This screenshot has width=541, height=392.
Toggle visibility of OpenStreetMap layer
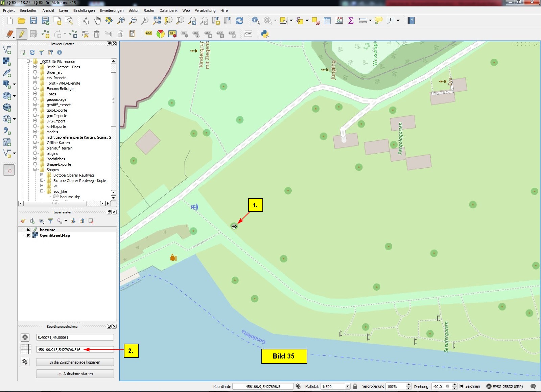point(28,235)
